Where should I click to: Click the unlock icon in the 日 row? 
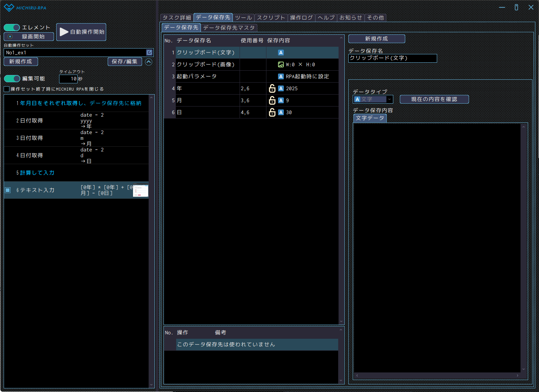point(272,112)
